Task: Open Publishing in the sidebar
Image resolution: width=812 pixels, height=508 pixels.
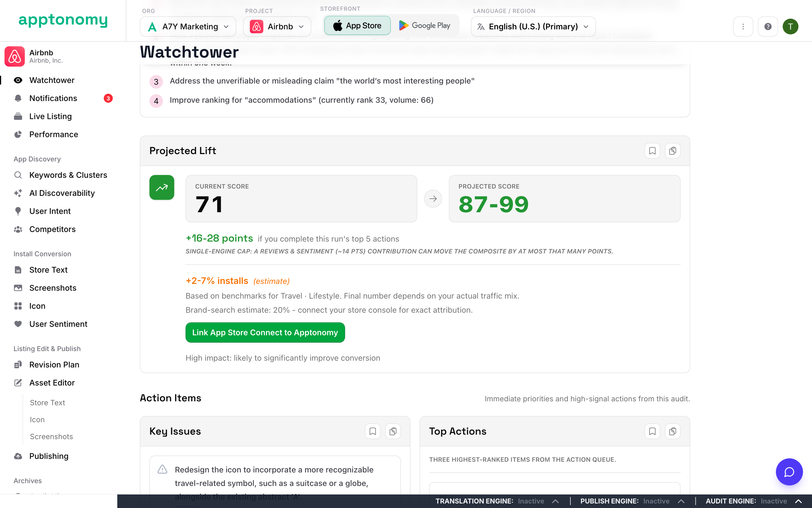Action: pyautogui.click(x=49, y=456)
